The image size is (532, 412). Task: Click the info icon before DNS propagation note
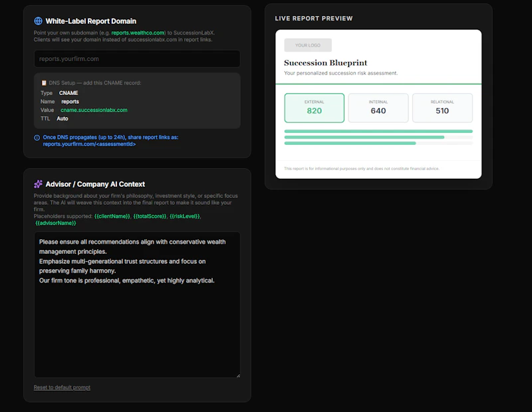[37, 138]
